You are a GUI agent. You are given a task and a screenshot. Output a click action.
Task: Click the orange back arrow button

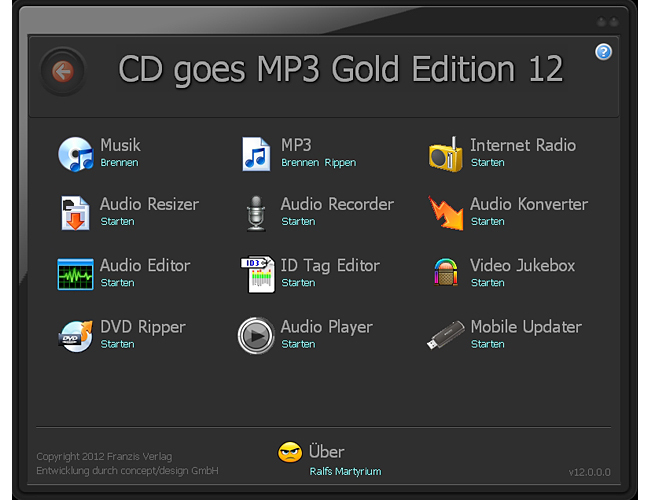click(x=63, y=72)
